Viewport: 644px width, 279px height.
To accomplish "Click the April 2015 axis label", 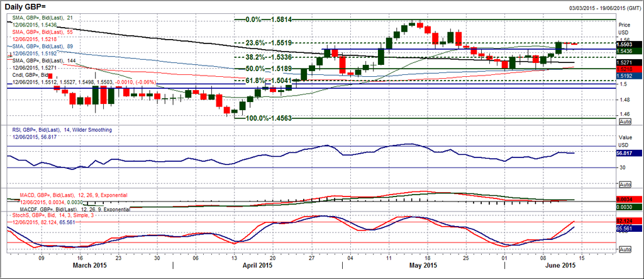I will (258, 265).
